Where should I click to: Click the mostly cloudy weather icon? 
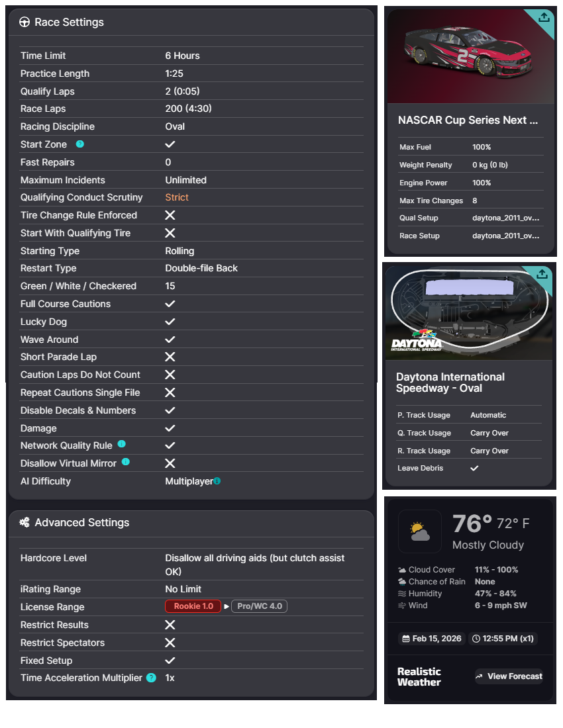[x=419, y=531]
